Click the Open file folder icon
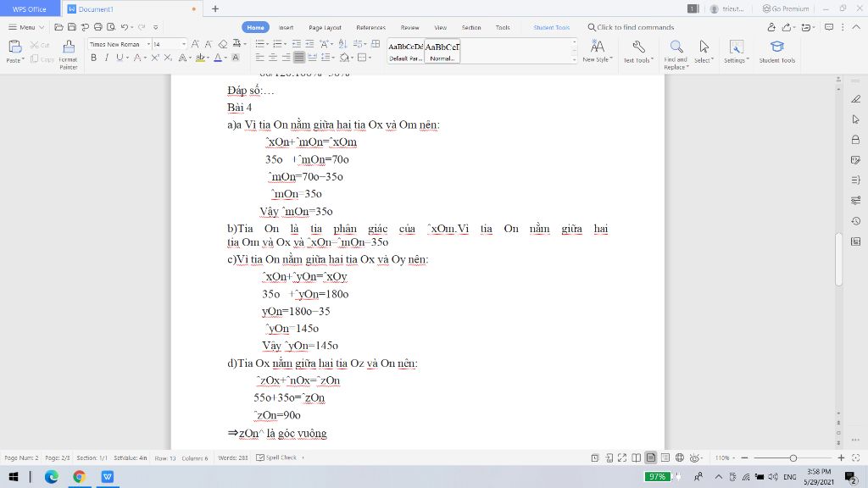868x488 pixels. 58,27
